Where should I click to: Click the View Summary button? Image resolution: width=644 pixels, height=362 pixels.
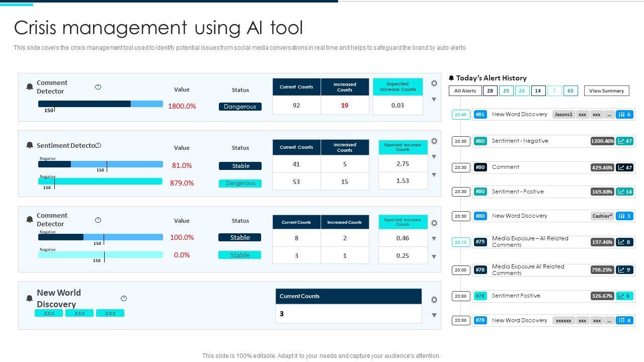tap(606, 91)
